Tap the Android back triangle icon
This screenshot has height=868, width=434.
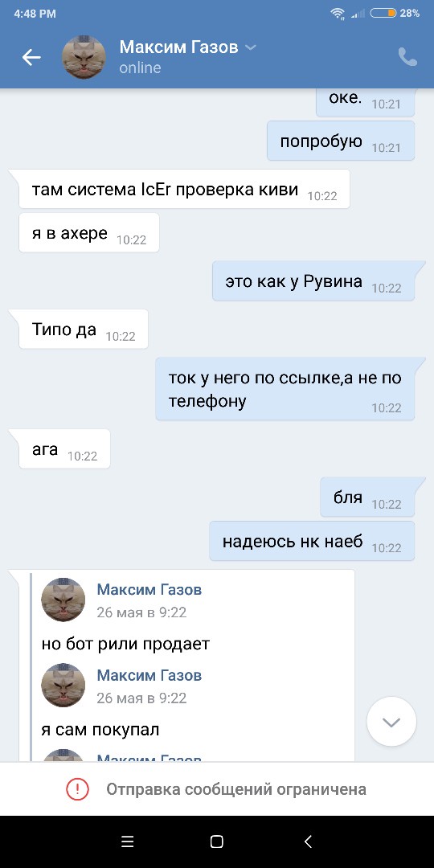[x=308, y=842]
